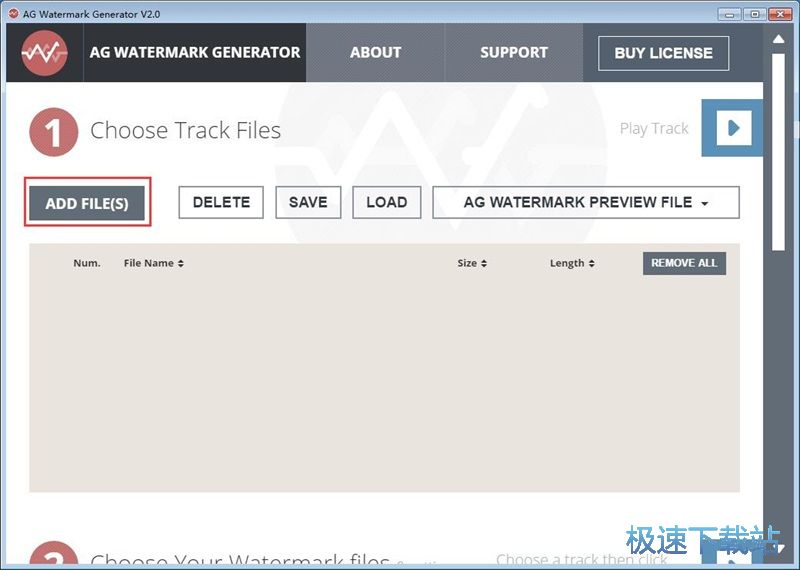Maximize the AG Watermark Generator window
Viewport: 800px width, 570px height.
(755, 14)
